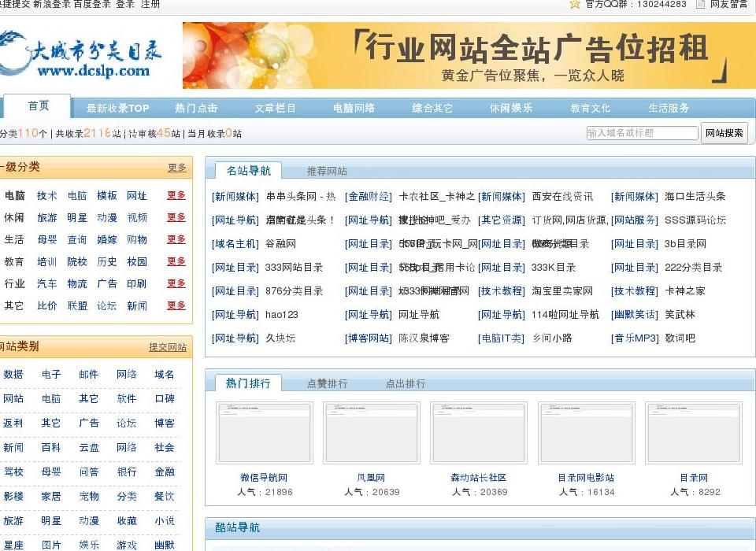Viewport: 756px width, 551px height.
Task: Click the 百度登录 link
Action: click(x=92, y=5)
